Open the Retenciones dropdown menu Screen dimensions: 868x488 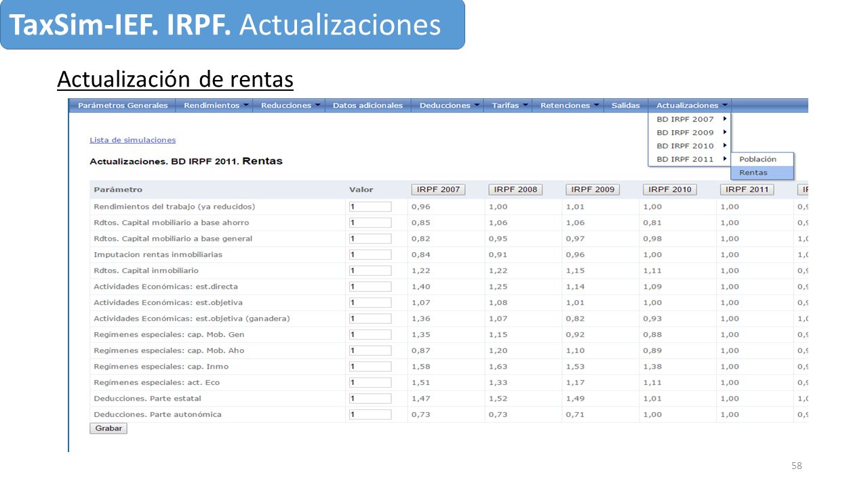tap(568, 106)
